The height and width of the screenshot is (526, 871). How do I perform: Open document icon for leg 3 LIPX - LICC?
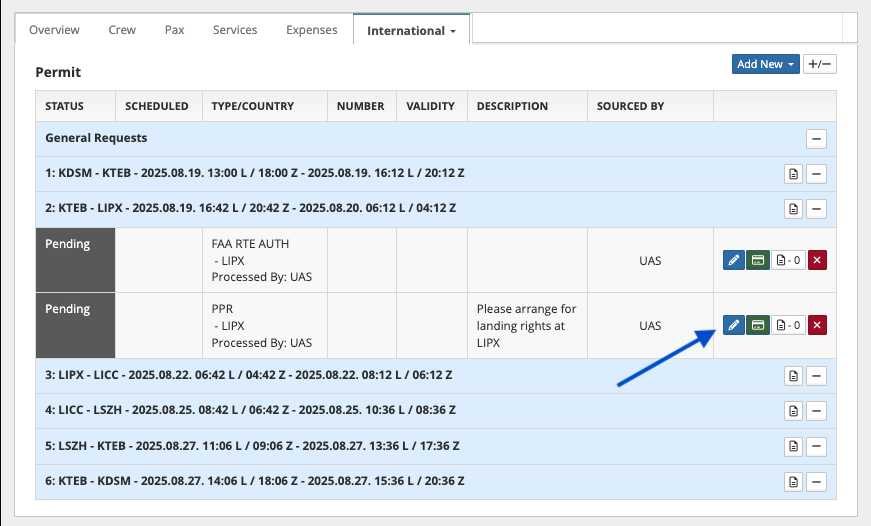(793, 376)
